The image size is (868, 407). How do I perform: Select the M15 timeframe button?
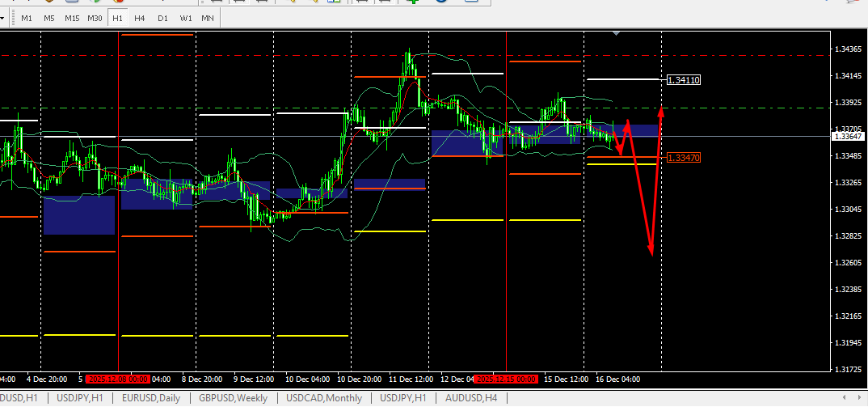[x=72, y=19]
